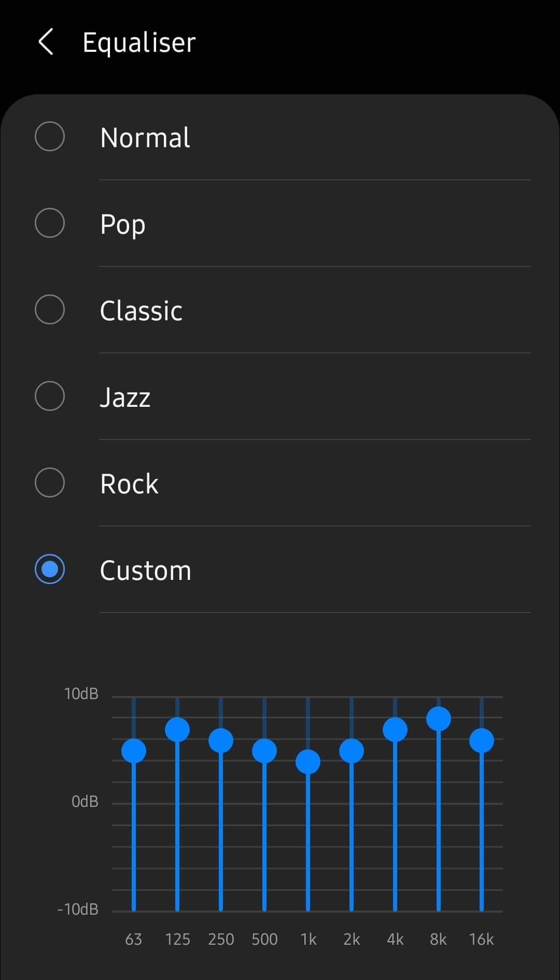Choose the Rock preset label
This screenshot has width=560, height=980.
(129, 484)
